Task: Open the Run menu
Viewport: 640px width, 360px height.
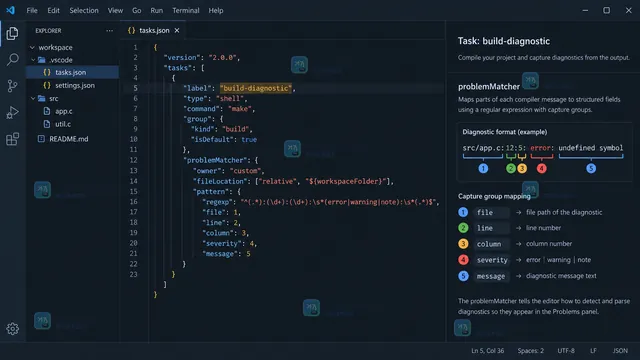Action: (156, 10)
